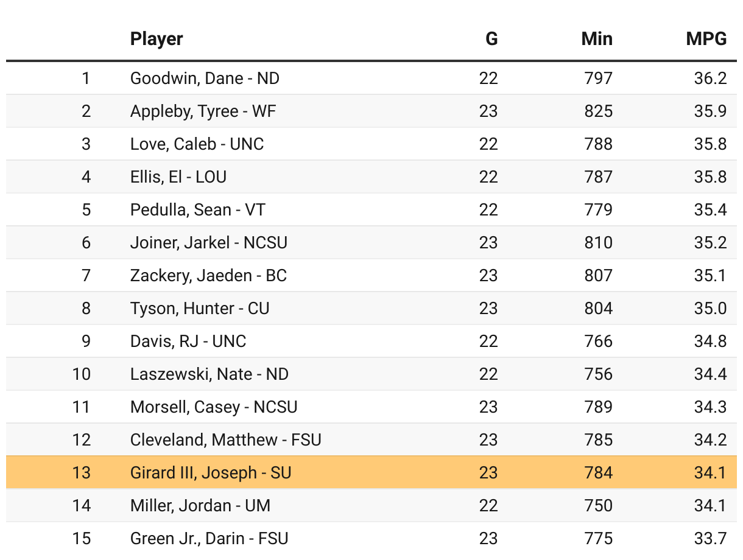Screen dimensions: 743x560
Task: Select Cleveland, Matthew - FSU player
Action: click(225, 439)
